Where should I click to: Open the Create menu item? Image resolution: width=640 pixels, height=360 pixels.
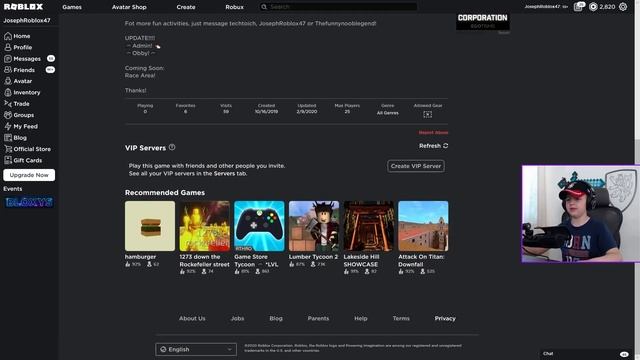pos(186,7)
